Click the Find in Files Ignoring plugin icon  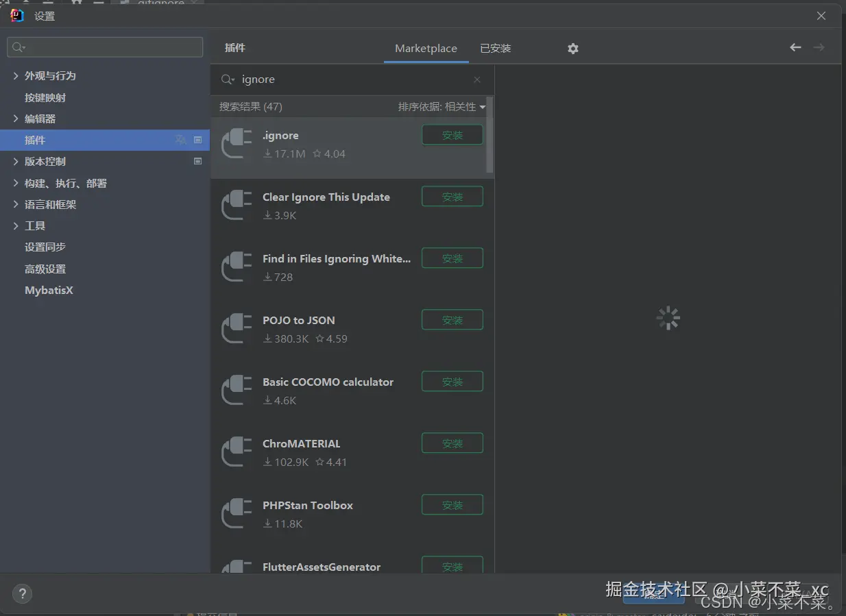pyautogui.click(x=237, y=267)
